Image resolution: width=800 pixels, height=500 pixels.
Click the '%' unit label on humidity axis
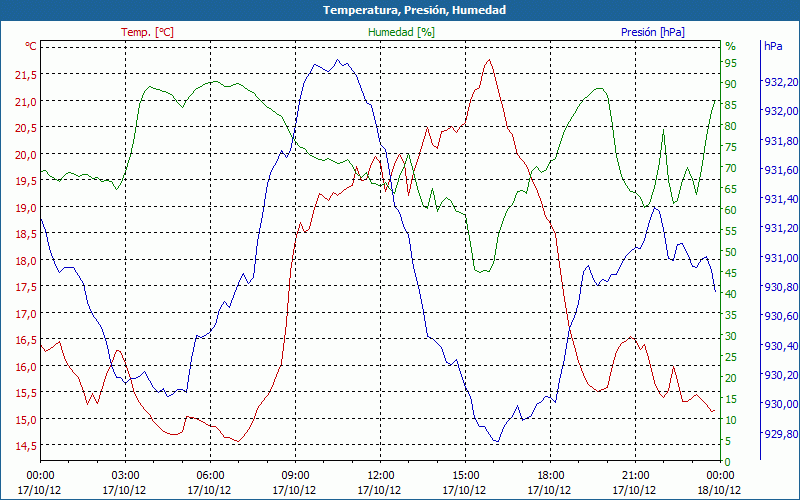[731, 46]
